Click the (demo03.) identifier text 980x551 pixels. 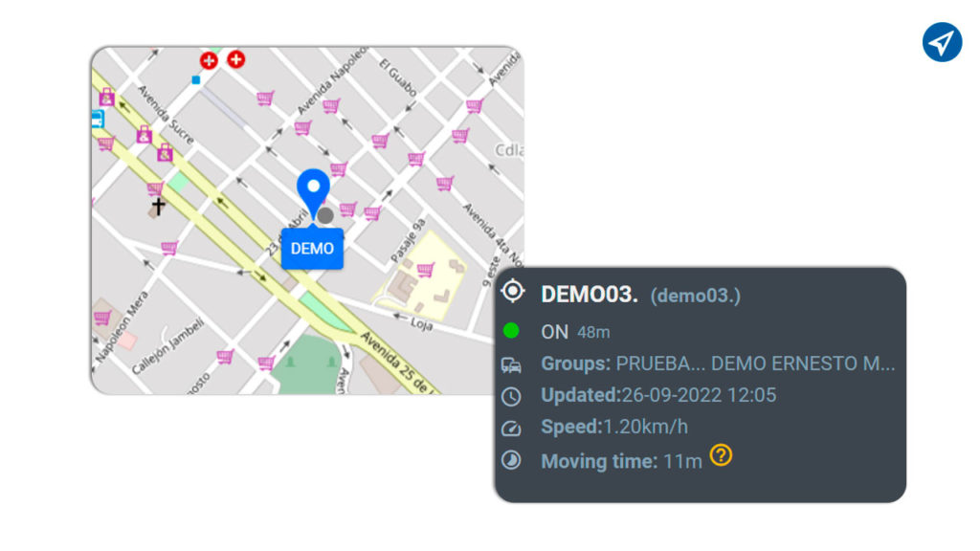click(x=695, y=296)
